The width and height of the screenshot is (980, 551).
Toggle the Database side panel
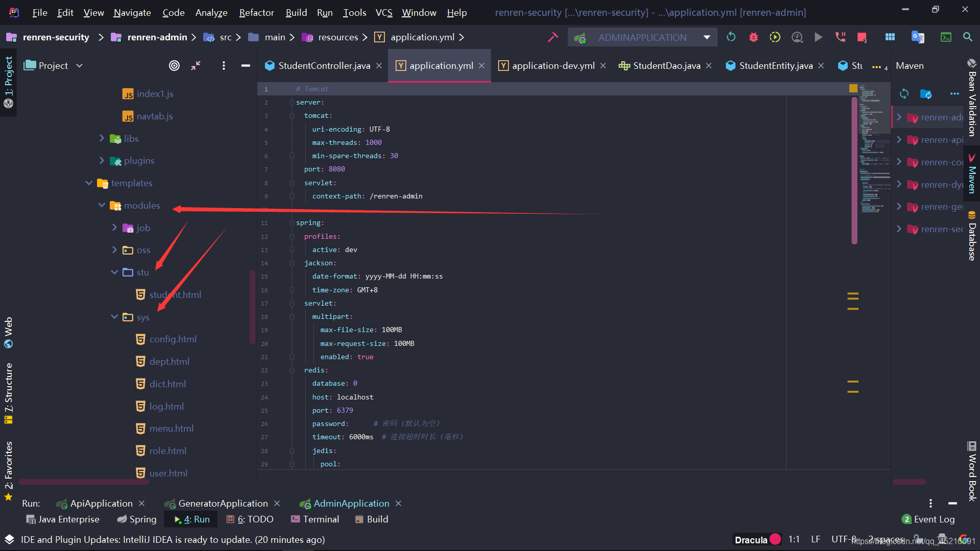click(972, 236)
